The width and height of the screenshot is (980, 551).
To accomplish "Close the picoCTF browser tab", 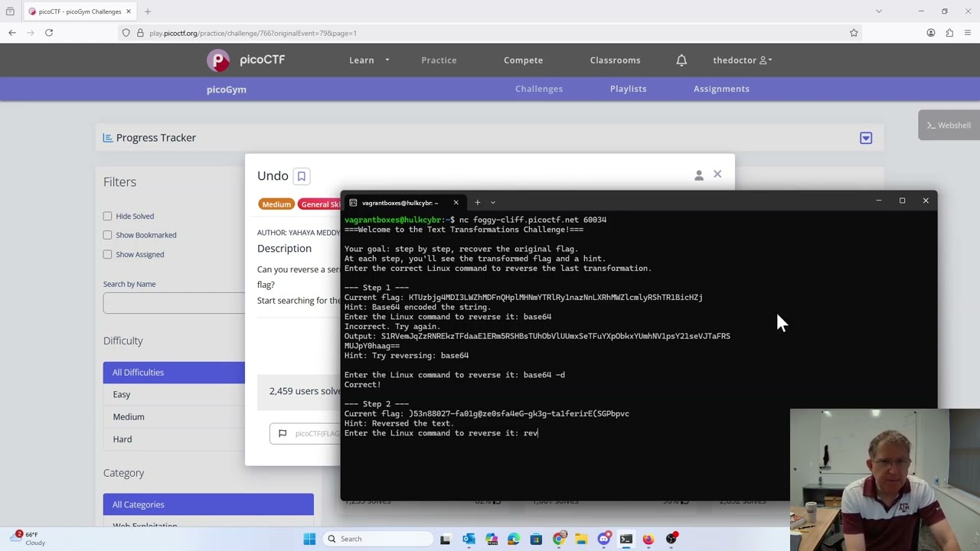I will click(129, 11).
